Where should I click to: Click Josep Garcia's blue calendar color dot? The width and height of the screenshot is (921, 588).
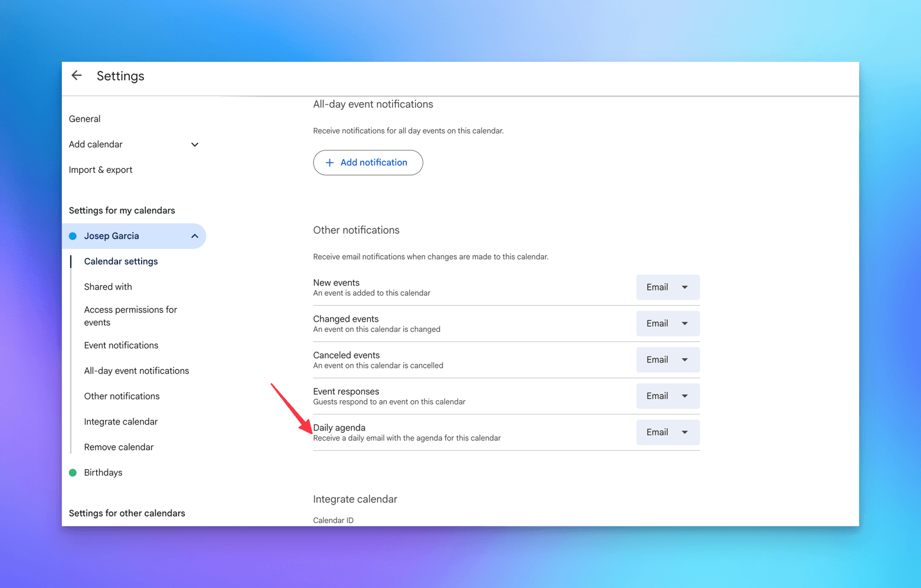click(73, 236)
